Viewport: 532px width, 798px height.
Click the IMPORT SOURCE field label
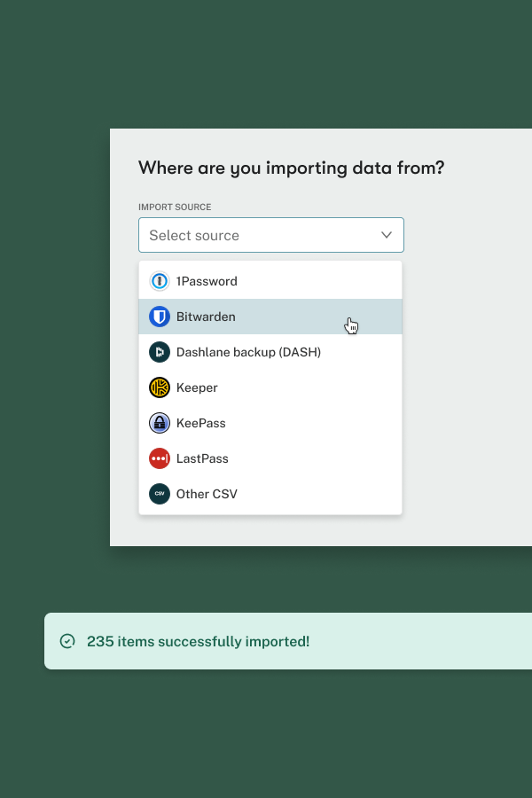point(175,207)
